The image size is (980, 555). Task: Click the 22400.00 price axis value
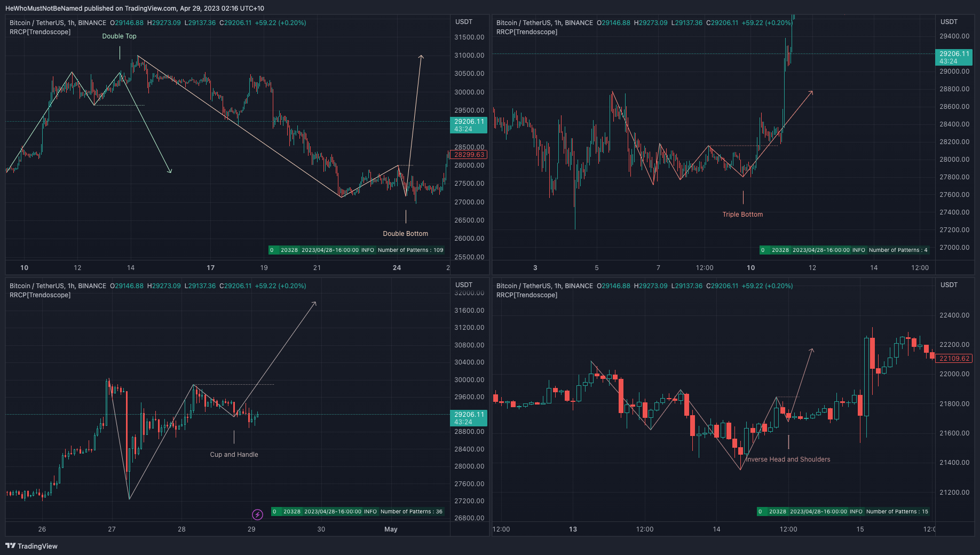(954, 315)
